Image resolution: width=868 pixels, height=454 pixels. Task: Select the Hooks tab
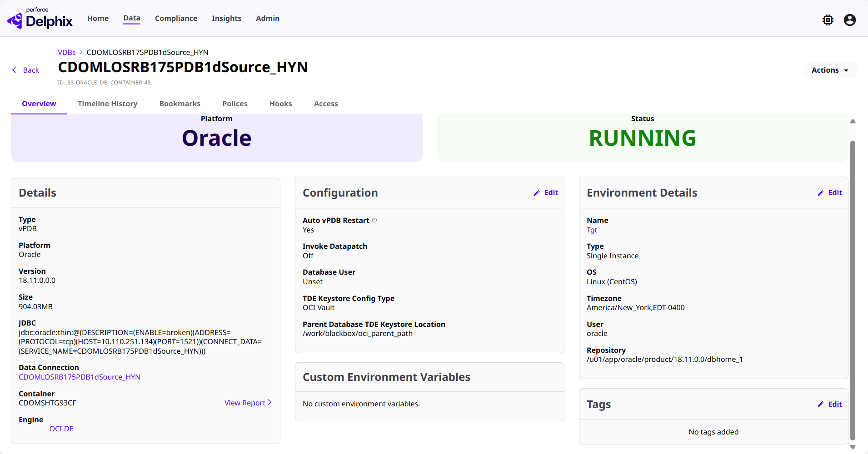click(280, 104)
